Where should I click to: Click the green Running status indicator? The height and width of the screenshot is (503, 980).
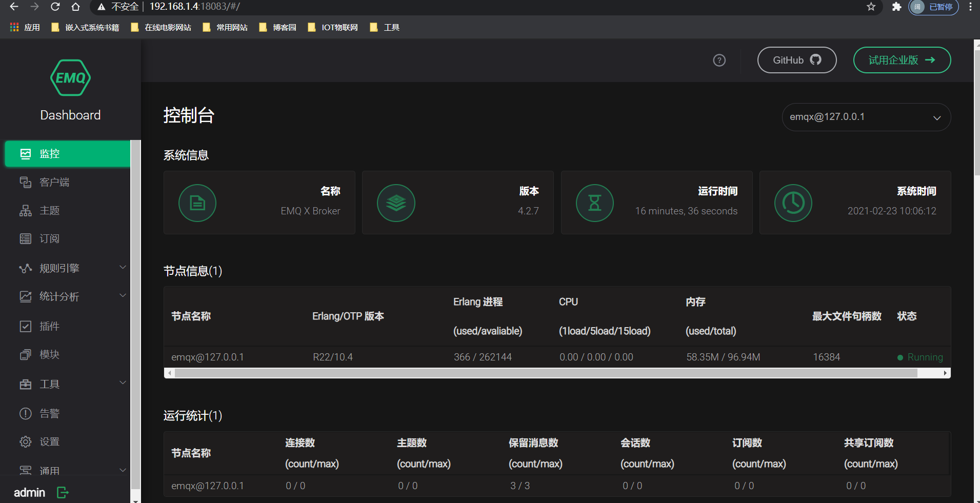[x=920, y=357]
